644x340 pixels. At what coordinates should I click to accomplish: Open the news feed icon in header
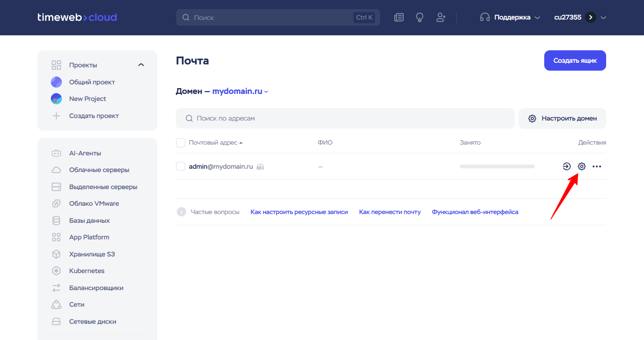click(399, 17)
